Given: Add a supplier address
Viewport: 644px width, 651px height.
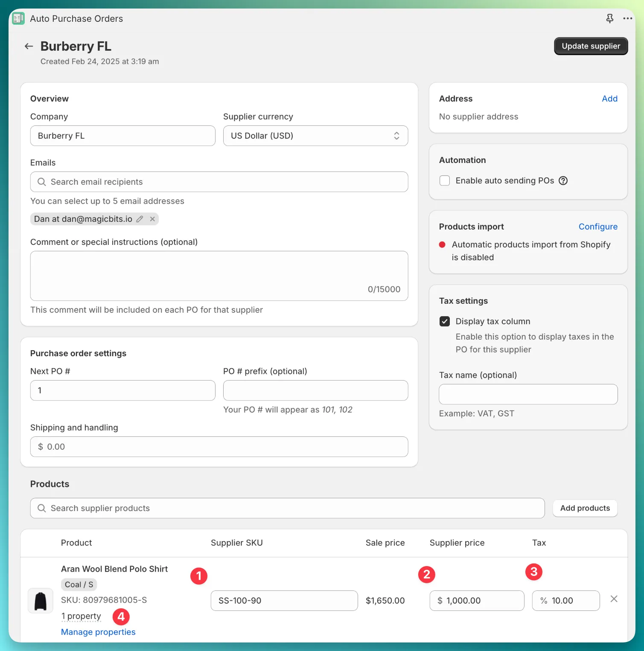Looking at the screenshot, I should [609, 99].
